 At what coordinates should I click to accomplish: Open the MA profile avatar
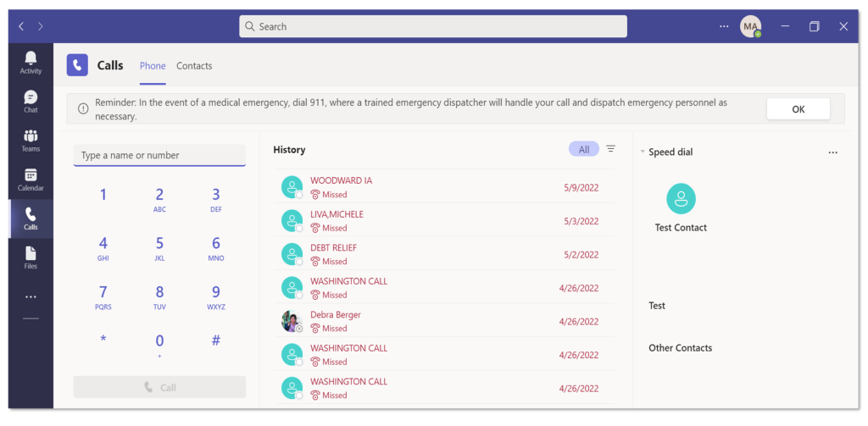pyautogui.click(x=750, y=26)
